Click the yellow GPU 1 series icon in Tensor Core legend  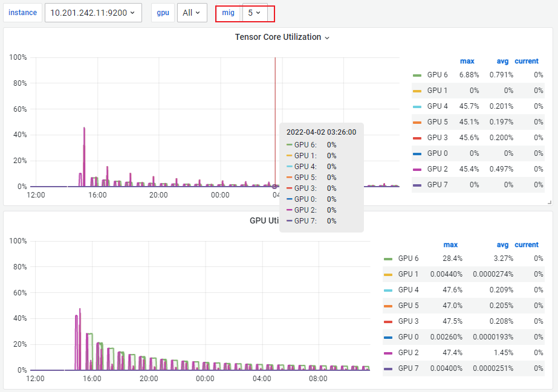coord(418,91)
